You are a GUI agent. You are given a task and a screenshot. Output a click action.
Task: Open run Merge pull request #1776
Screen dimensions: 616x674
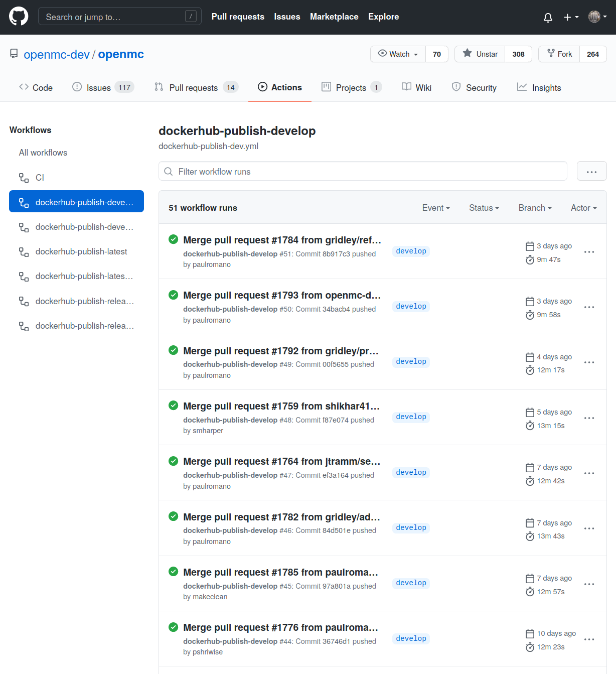280,627
